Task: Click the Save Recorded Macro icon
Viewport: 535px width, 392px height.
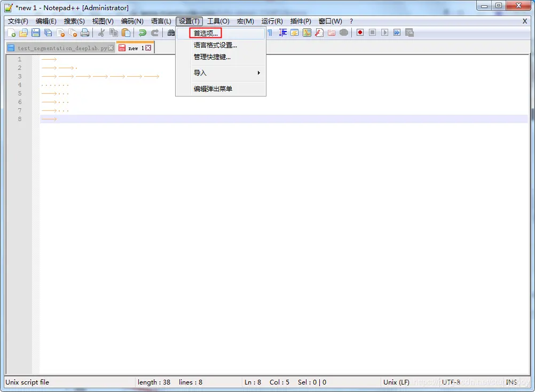Action: [409, 33]
